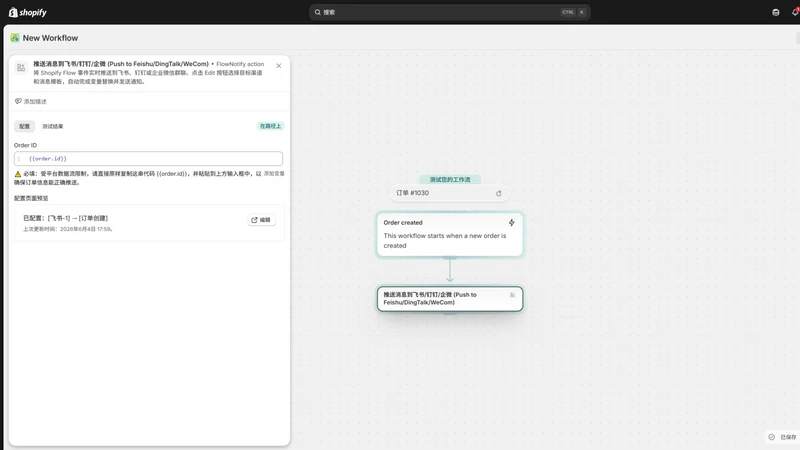Refresh the test order #1030
800x450 pixels.
pos(498,193)
